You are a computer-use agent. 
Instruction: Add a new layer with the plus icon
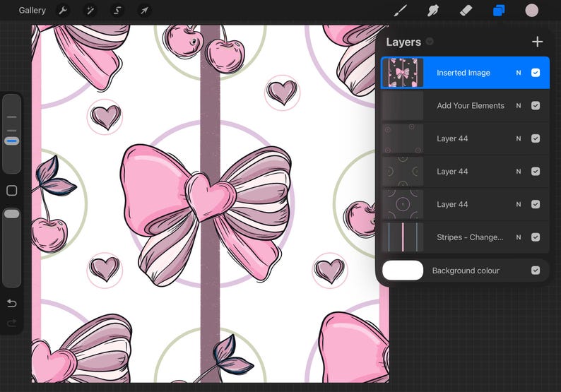coord(537,42)
